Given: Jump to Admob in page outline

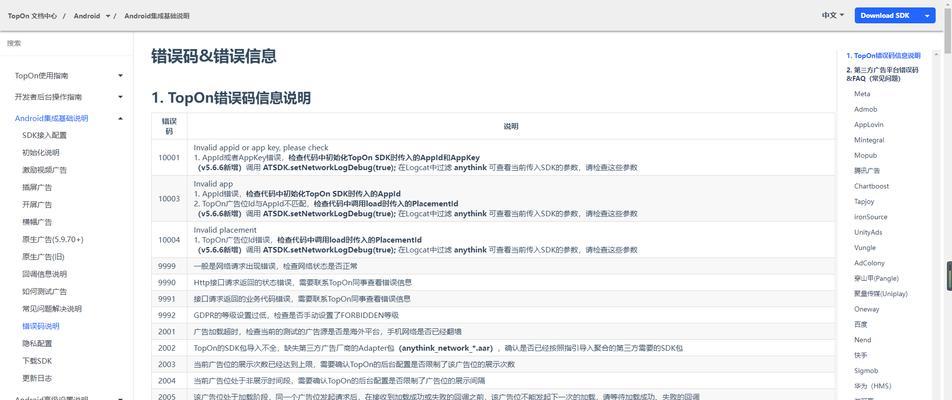Looking at the screenshot, I should tap(865, 109).
